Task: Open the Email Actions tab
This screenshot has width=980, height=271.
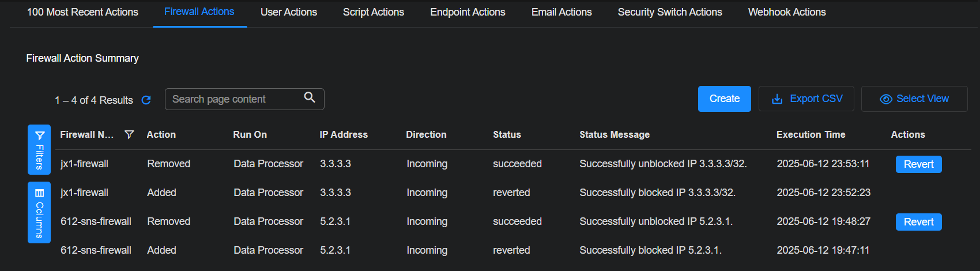Action: click(561, 12)
